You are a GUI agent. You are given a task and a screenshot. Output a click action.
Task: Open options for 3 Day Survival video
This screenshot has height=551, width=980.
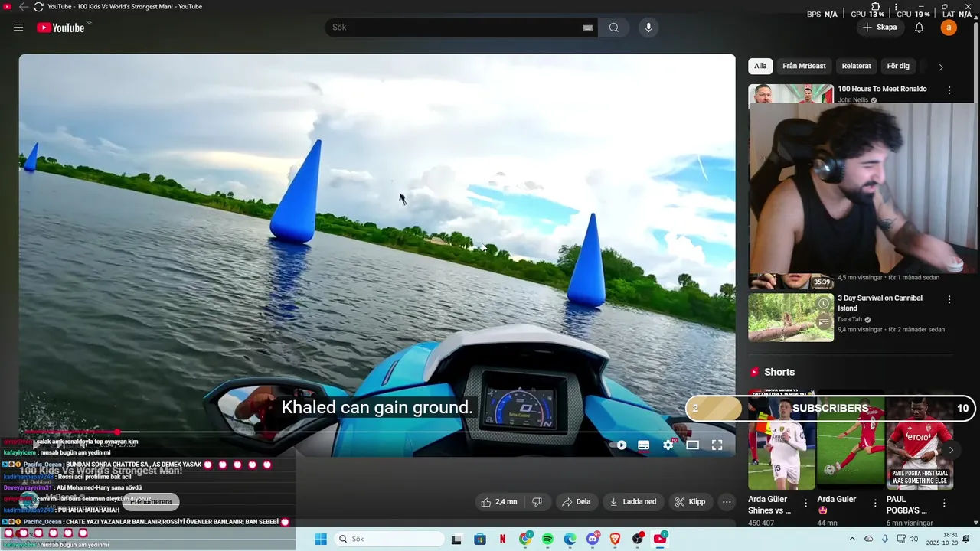(x=949, y=300)
